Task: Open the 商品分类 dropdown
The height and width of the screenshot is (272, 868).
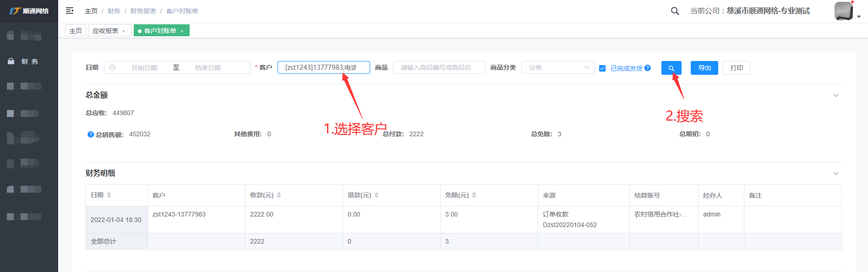Action: [557, 67]
